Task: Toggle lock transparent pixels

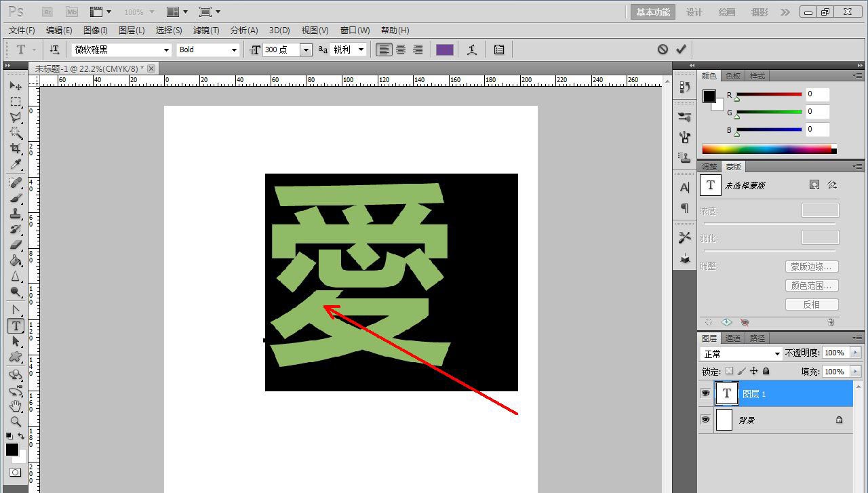Action: pos(729,371)
